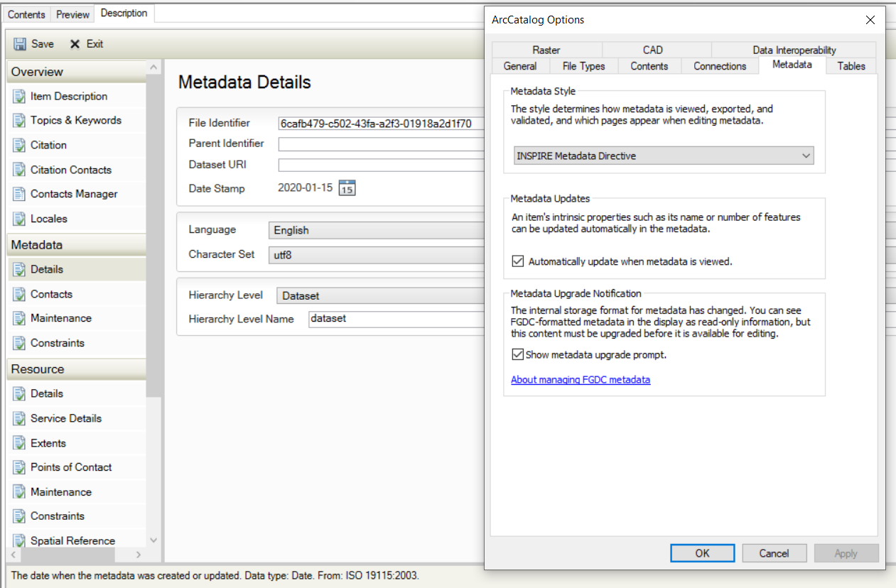
Task: Click the sidebar horizontal scroll left arrow
Action: [14, 555]
